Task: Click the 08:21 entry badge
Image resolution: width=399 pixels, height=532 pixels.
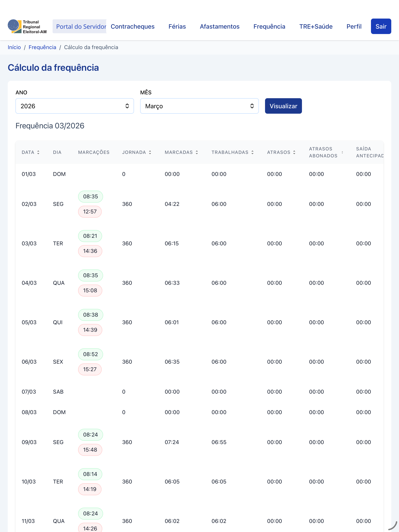Action: coord(90,236)
